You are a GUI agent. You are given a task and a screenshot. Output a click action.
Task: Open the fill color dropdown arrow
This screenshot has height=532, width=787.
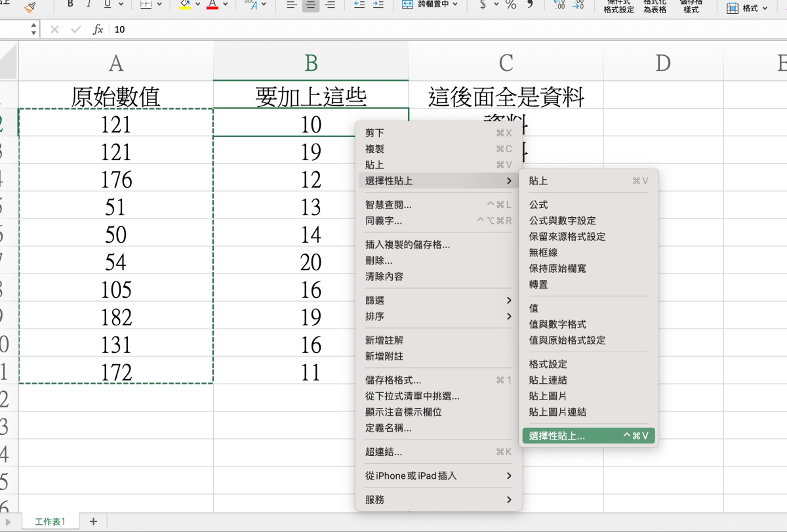point(197,5)
